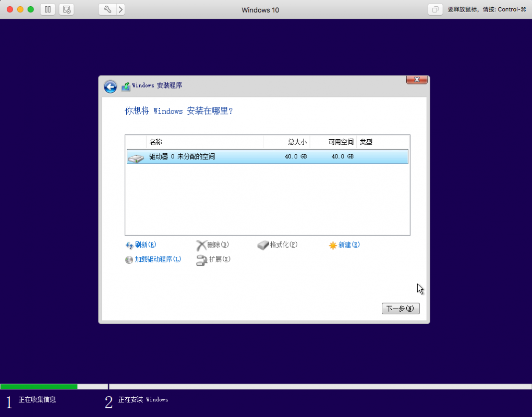Click the 类型 column header

[x=383, y=142]
